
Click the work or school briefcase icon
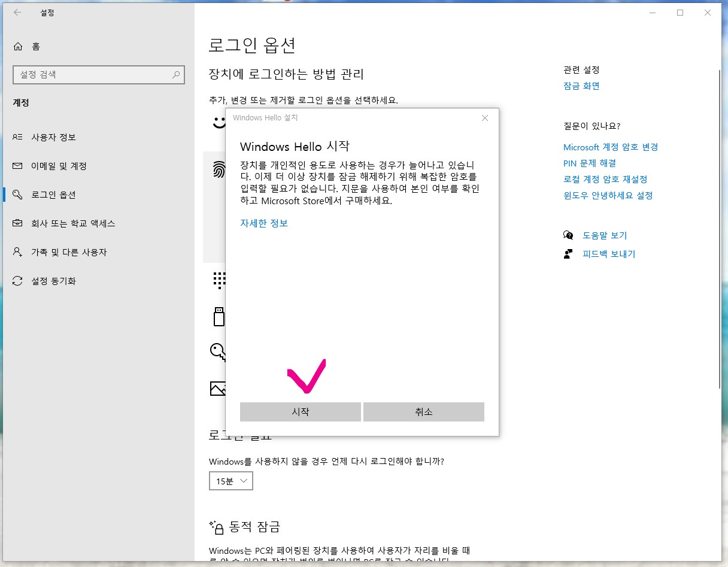[18, 223]
